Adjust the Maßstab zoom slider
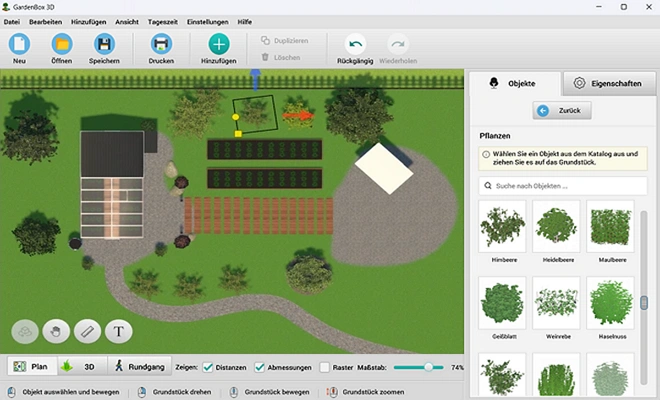 click(429, 367)
